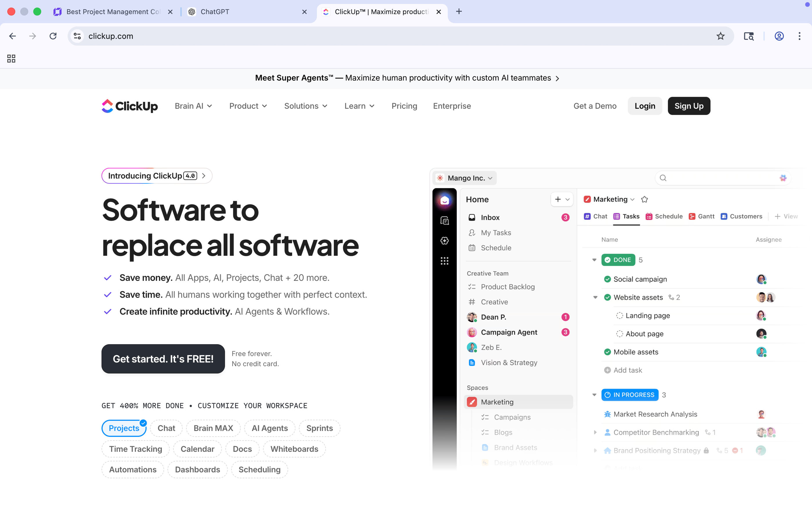Open the browser profile icon
Image resolution: width=812 pixels, height=507 pixels.
pyautogui.click(x=779, y=36)
